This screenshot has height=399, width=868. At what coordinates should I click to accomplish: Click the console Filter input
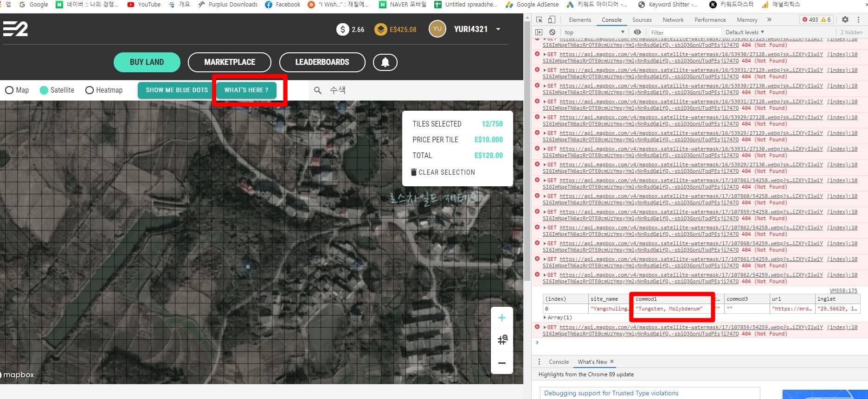[x=684, y=32]
